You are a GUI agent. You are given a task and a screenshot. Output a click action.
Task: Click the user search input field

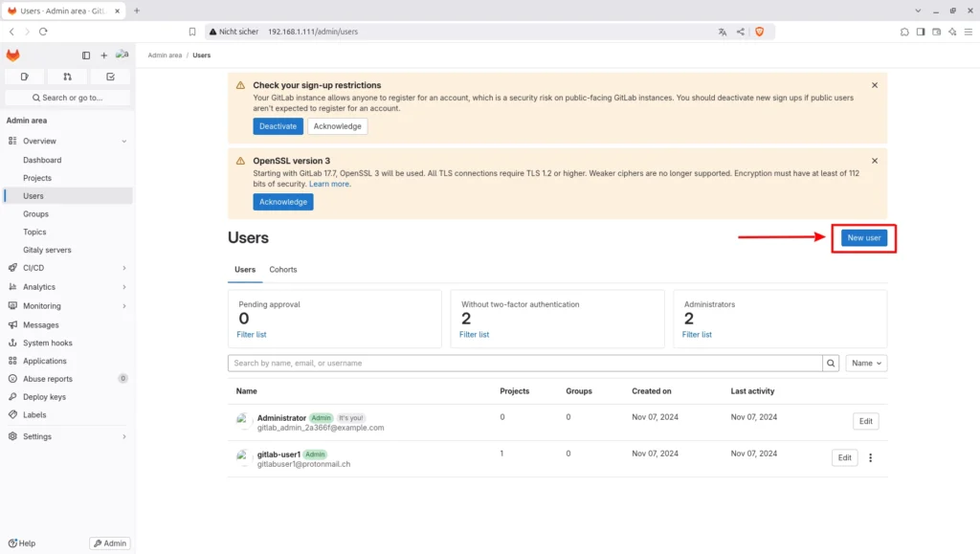click(524, 364)
